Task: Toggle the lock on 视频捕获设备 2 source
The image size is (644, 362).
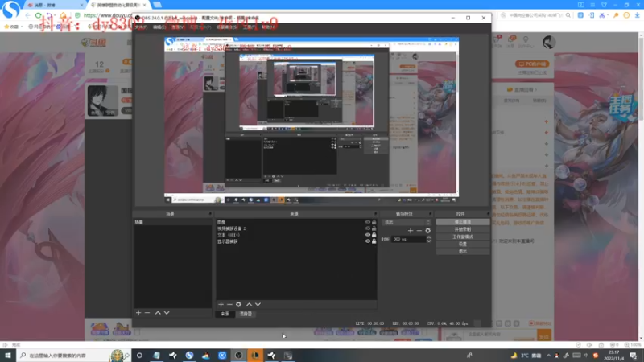Action: click(x=374, y=228)
